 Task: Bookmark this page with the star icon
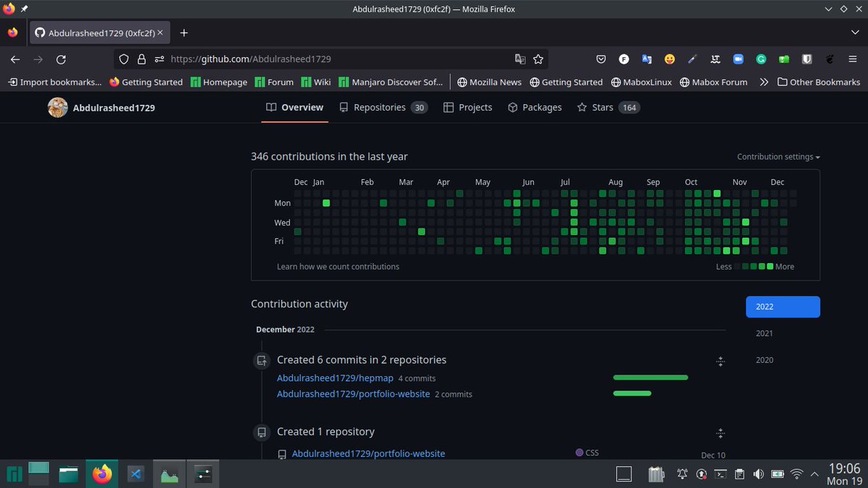pyautogui.click(x=538, y=59)
